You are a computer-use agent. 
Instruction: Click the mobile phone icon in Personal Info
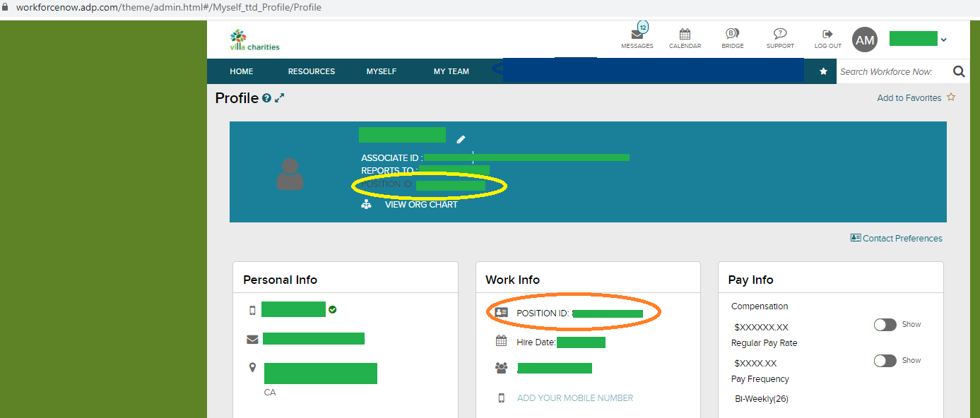pos(252,310)
